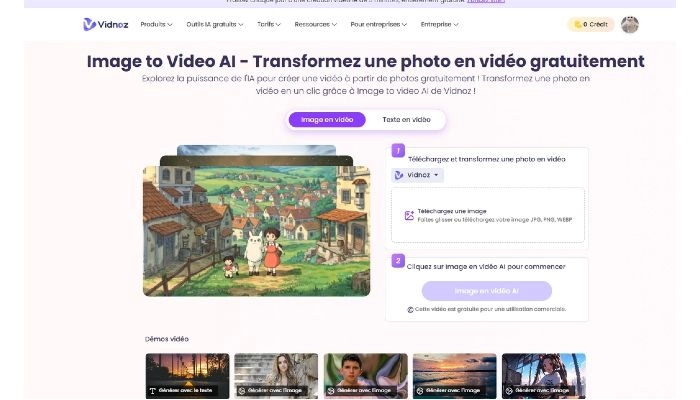Click the text icon on first demo
The image size is (700, 400).
152,391
